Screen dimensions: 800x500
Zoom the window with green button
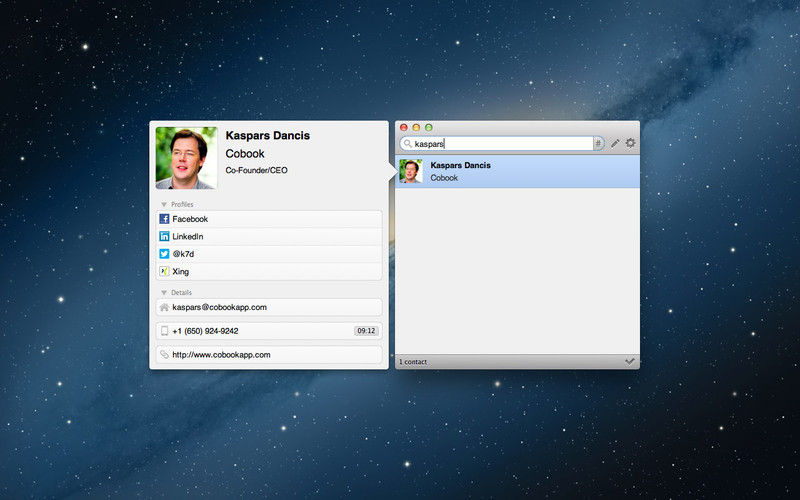[x=429, y=128]
